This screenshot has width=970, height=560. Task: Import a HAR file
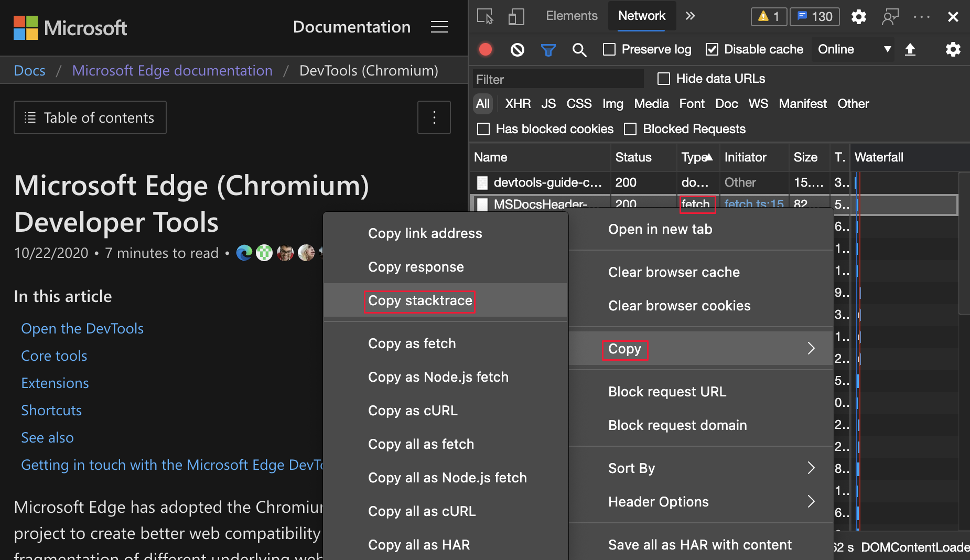click(911, 49)
